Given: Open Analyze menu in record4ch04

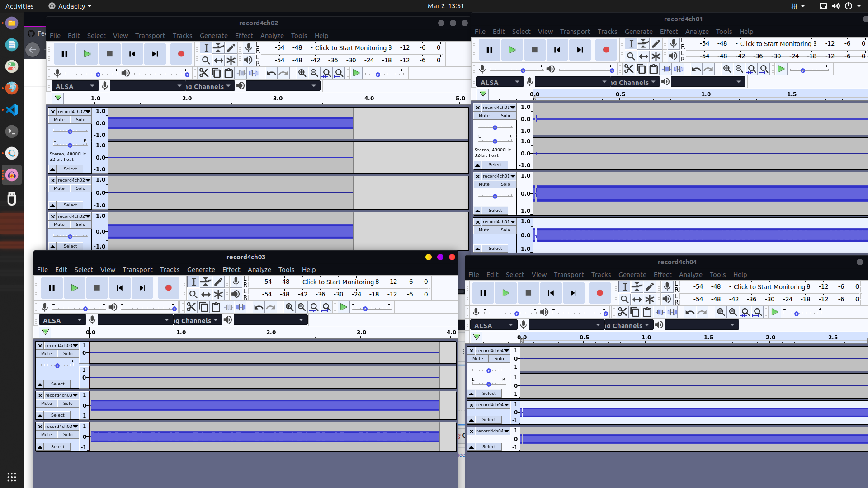Looking at the screenshot, I should (x=690, y=275).
